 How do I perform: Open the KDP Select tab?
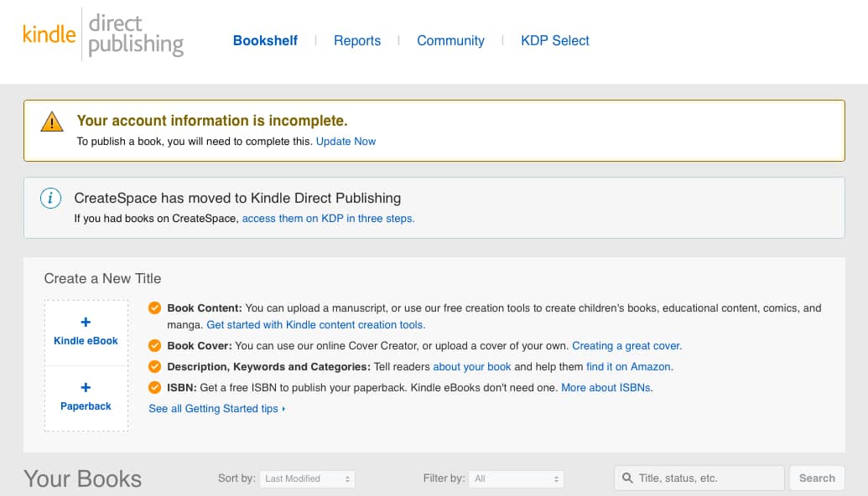pyautogui.click(x=555, y=40)
